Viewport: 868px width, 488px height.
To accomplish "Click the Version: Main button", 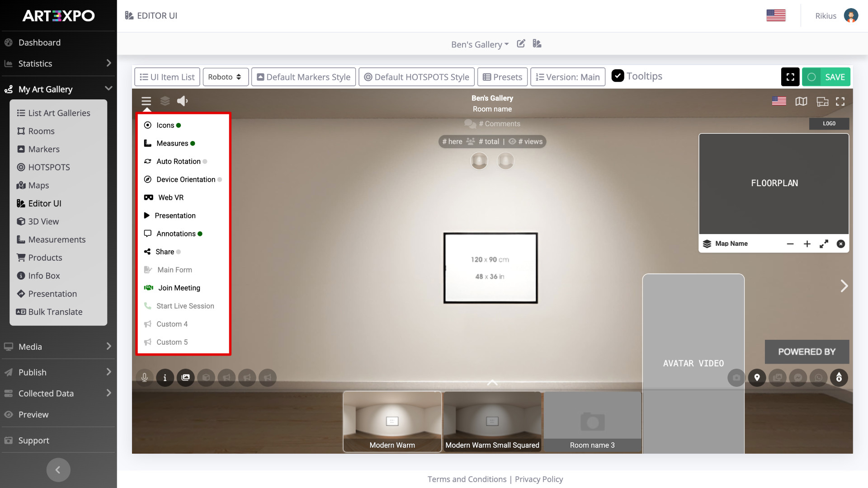I will click(x=568, y=77).
